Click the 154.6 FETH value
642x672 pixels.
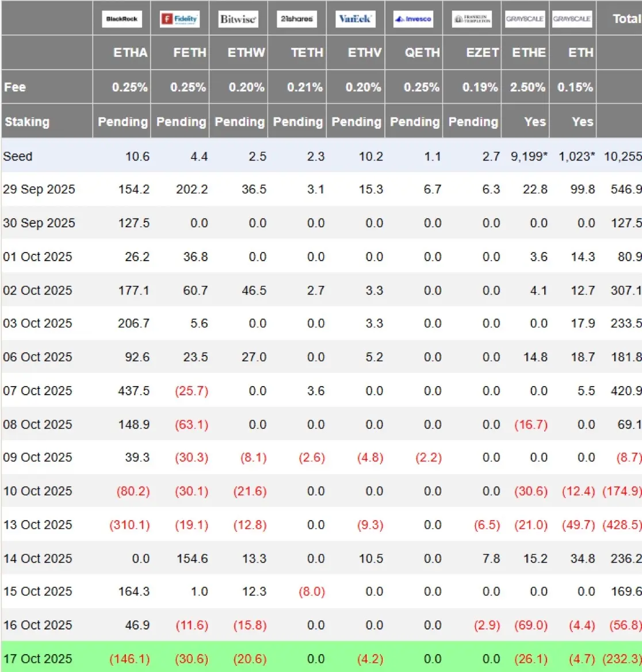pyautogui.click(x=193, y=559)
